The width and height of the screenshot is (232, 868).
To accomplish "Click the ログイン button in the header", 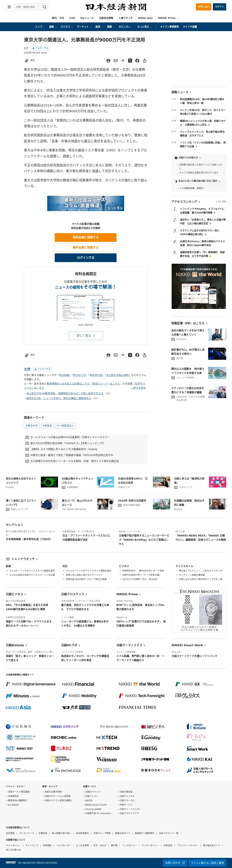I will pyautogui.click(x=220, y=7).
